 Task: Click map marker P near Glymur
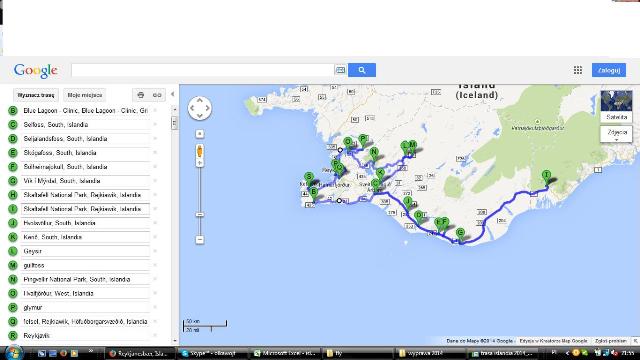pyautogui.click(x=362, y=141)
